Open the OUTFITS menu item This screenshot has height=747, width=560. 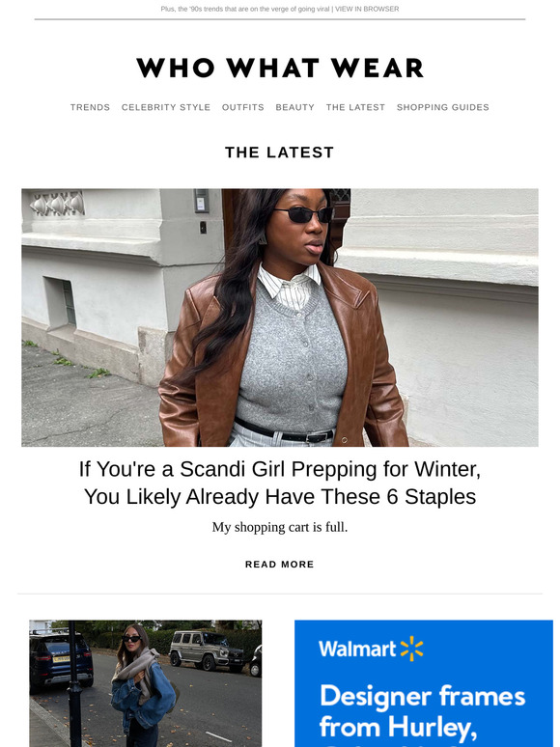tap(243, 107)
